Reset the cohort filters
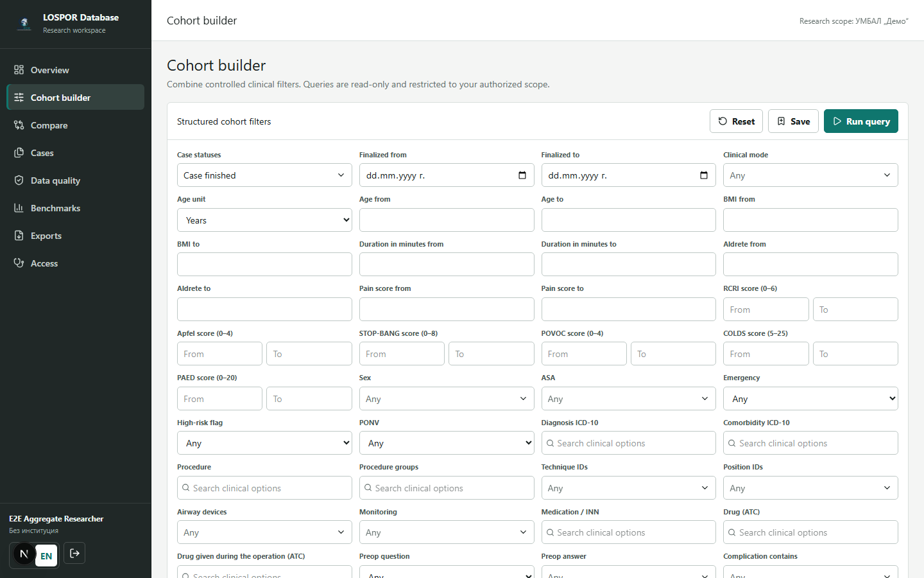The height and width of the screenshot is (578, 924). click(x=736, y=121)
